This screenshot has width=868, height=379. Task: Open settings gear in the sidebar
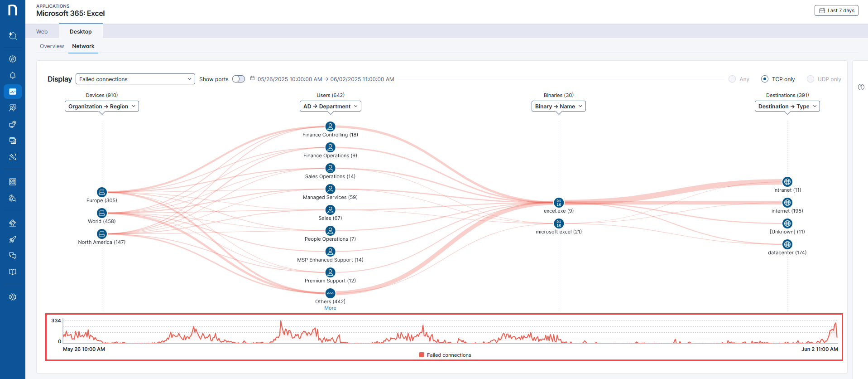[x=13, y=297]
